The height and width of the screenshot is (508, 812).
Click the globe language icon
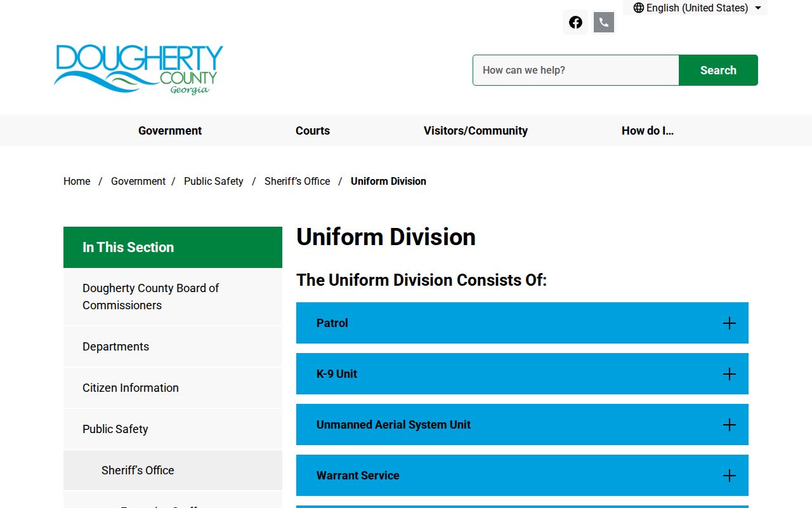(x=639, y=8)
